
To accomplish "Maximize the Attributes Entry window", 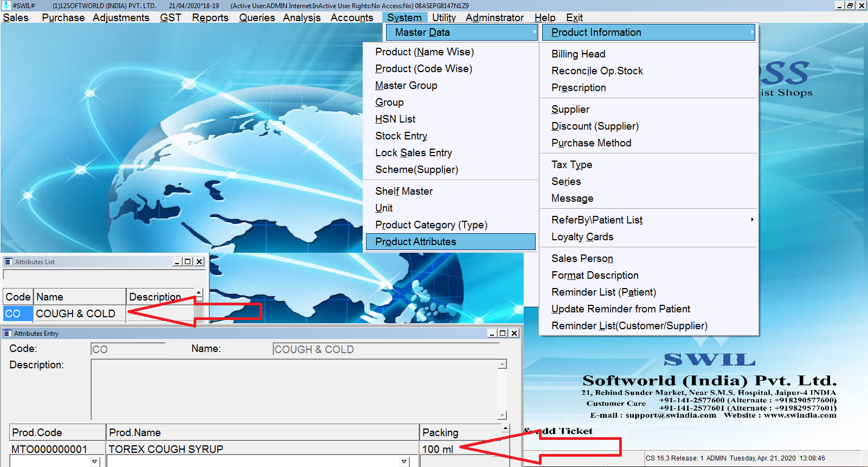I will coord(503,333).
